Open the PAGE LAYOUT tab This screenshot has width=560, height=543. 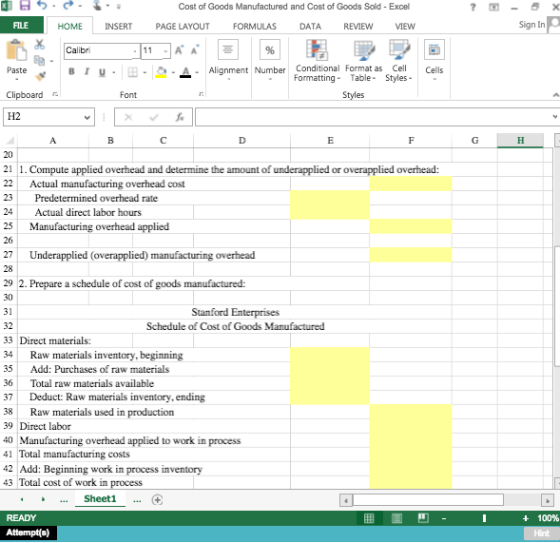click(x=182, y=26)
